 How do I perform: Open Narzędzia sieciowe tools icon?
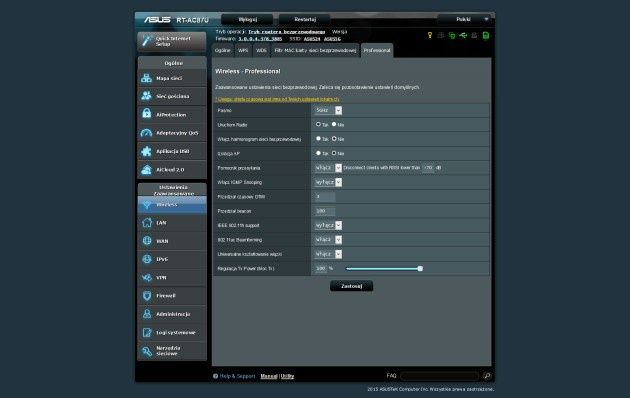[147, 351]
